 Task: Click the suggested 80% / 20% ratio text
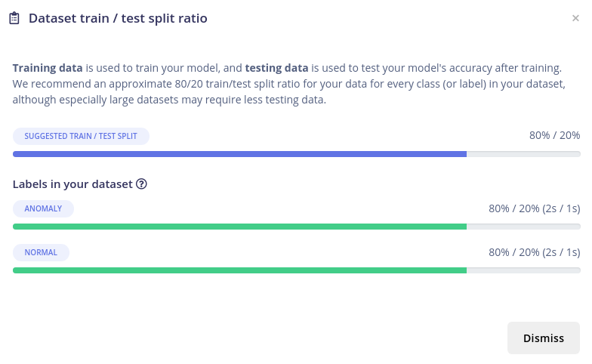click(x=554, y=135)
